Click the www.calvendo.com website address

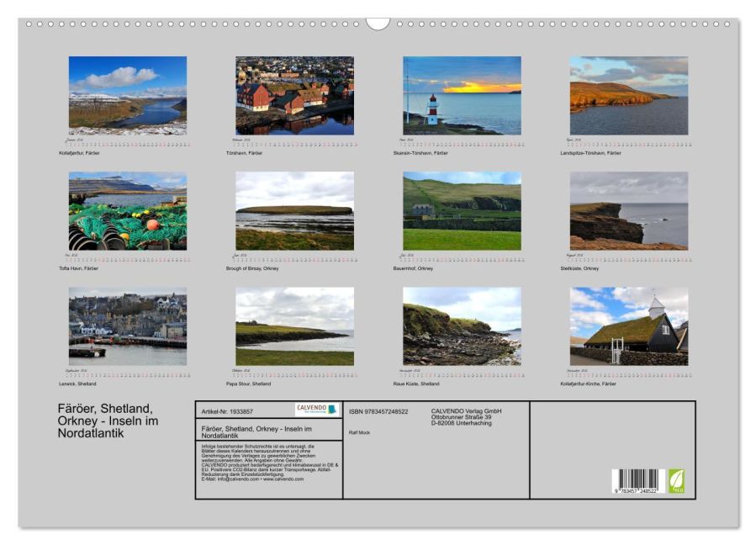click(283, 479)
